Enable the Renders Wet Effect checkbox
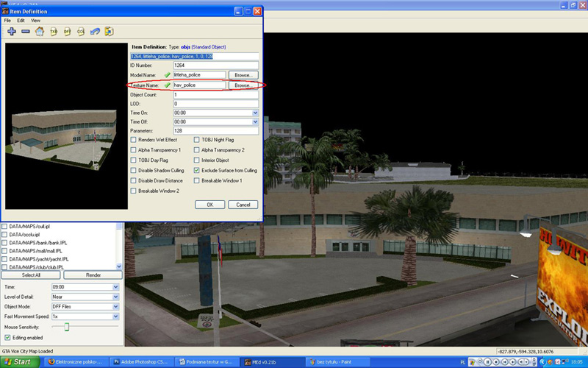The height and width of the screenshot is (368, 588). coord(133,140)
